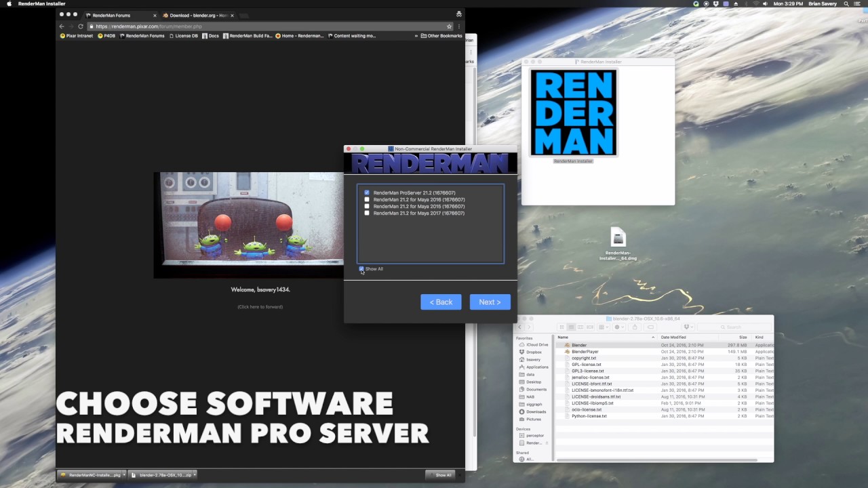868x488 pixels.
Task: Switch Finder to cover flow view
Action: click(590, 327)
